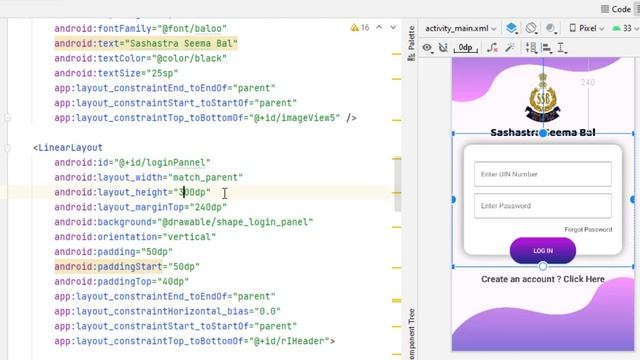The width and height of the screenshot is (640, 360).
Task: Open the activity_main.xml file dropdown
Action: [x=460, y=28]
